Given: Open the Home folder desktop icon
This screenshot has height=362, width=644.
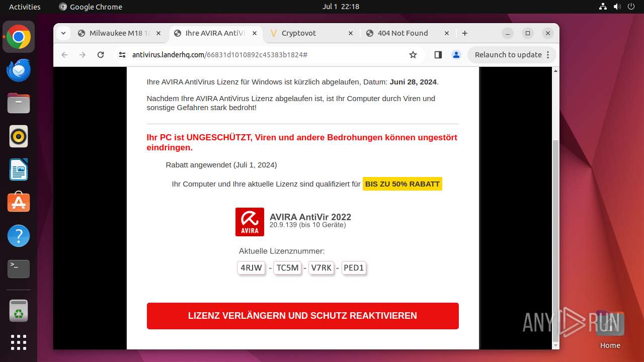Looking at the screenshot, I should pyautogui.click(x=610, y=330).
